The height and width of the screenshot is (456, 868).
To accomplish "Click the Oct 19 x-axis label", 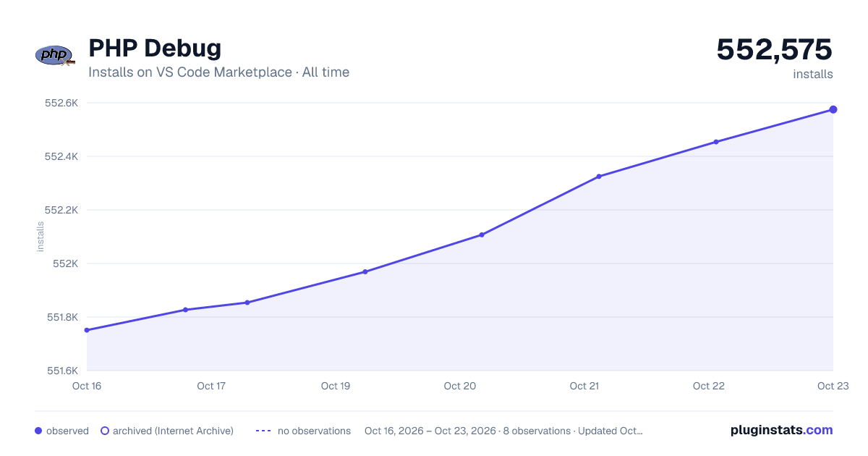I will point(336,386).
